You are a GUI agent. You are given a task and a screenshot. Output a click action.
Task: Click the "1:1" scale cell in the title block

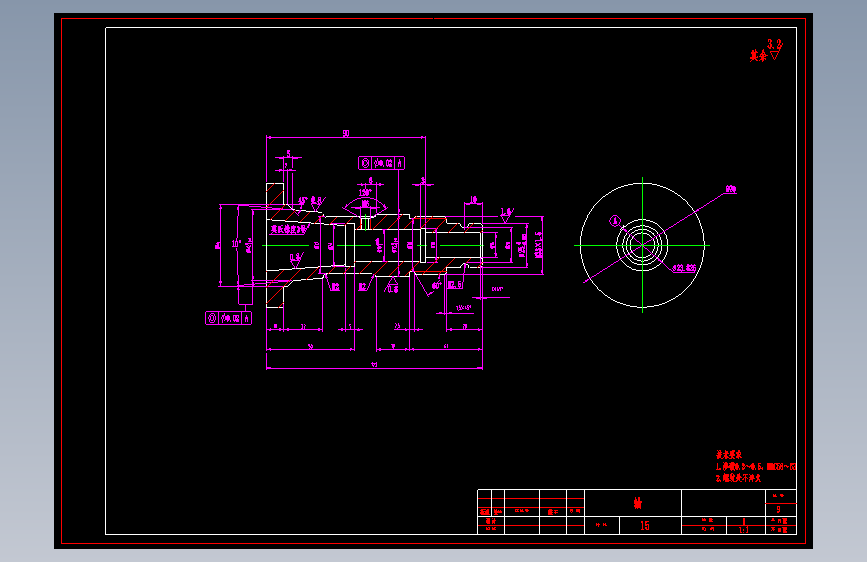744,530
